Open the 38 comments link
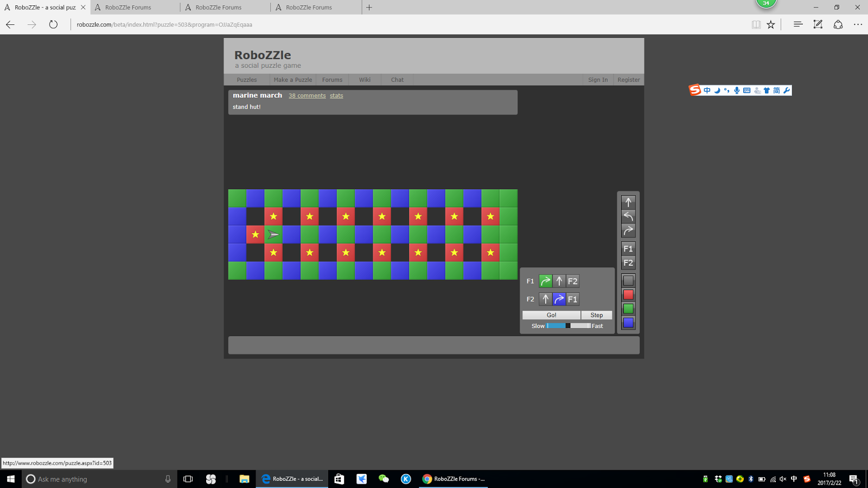The image size is (868, 488). [x=307, y=95]
